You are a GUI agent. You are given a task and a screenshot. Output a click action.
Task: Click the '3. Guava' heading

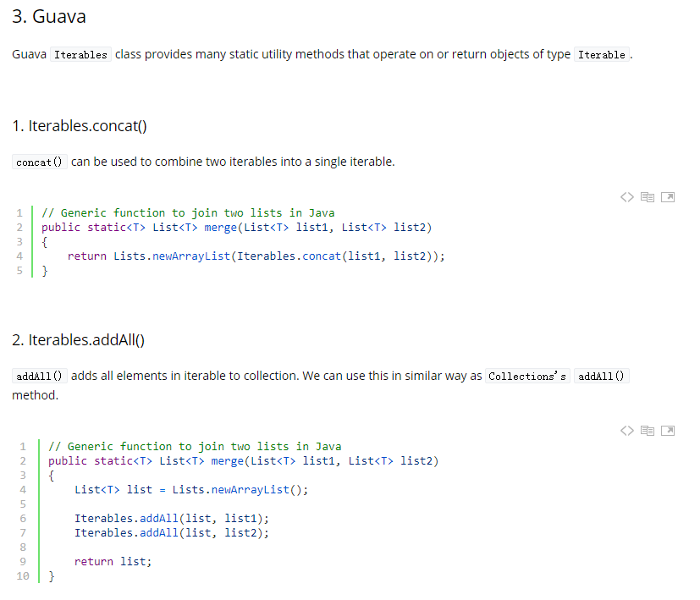(48, 17)
